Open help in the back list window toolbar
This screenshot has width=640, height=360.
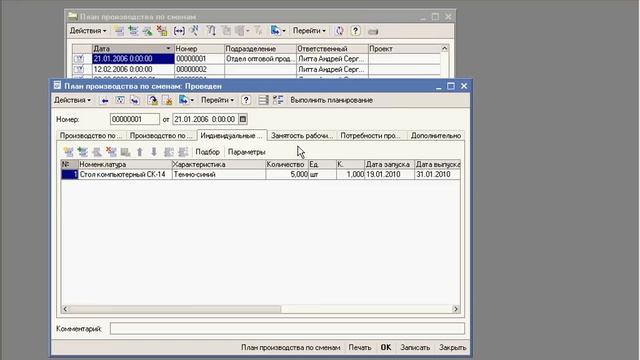(356, 31)
